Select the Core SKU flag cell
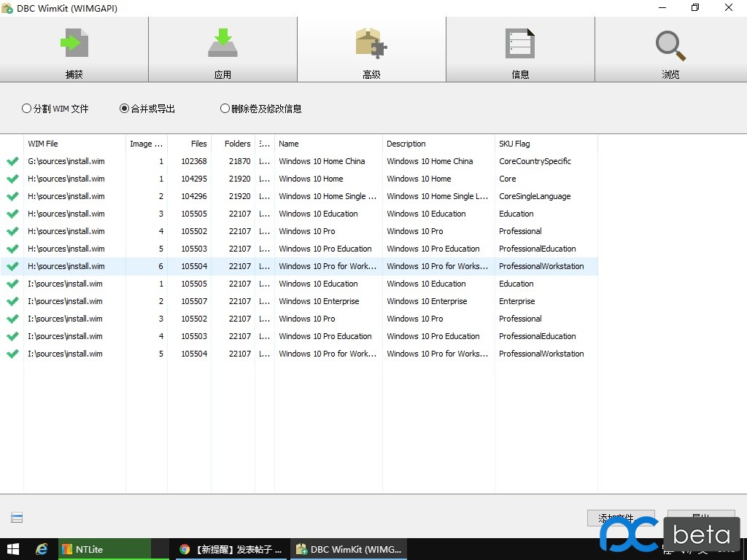The image size is (747, 560). 508,179
